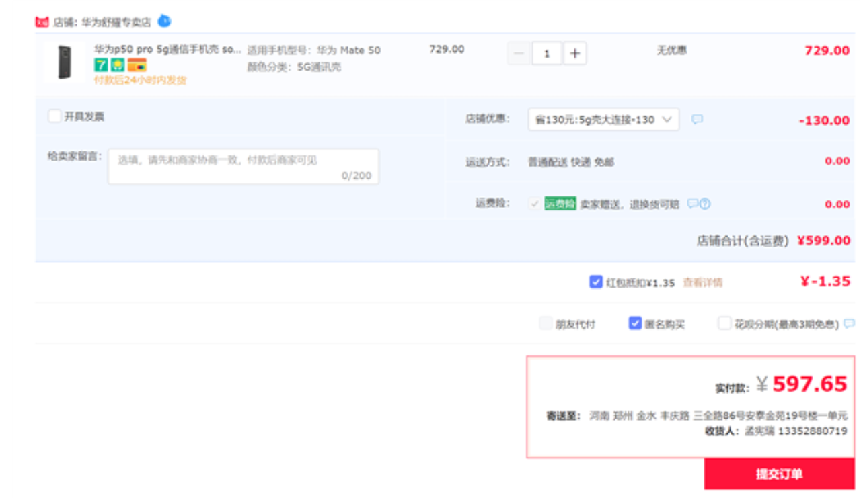Click the Tmall store badge icon
861x504 pixels.
coord(42,19)
